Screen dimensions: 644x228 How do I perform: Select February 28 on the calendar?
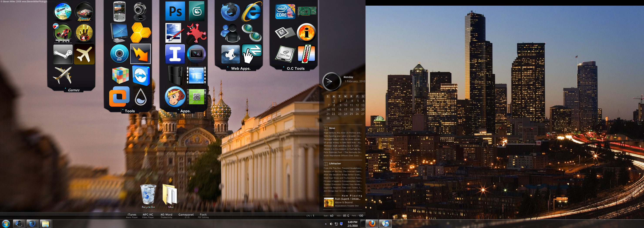click(328, 118)
